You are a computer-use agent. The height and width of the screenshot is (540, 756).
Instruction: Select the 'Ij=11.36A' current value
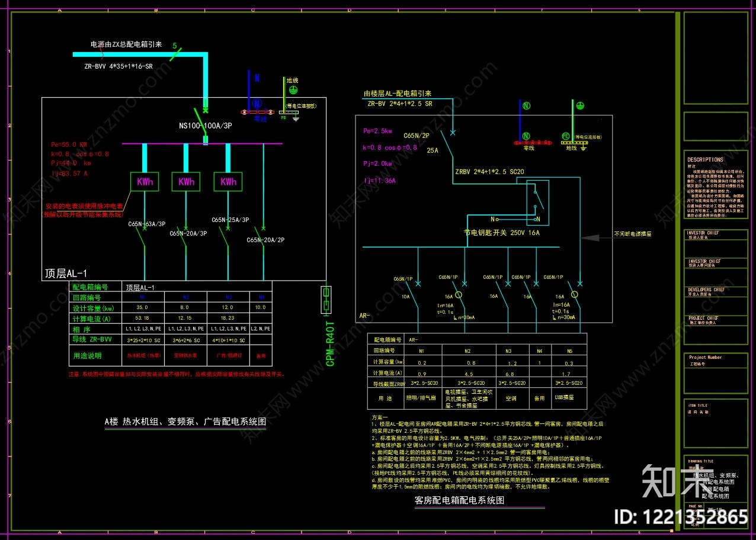click(x=380, y=181)
